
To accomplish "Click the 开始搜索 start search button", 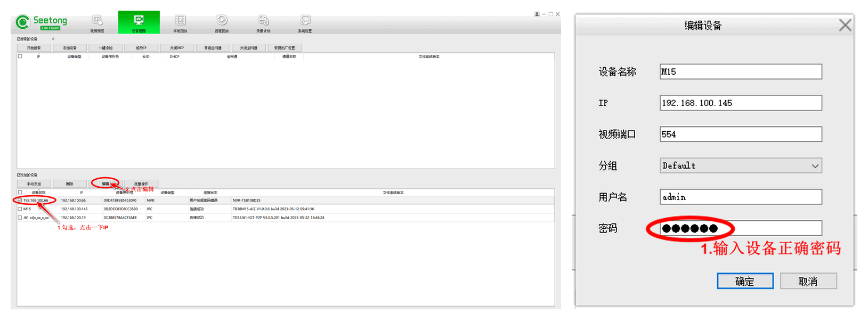I will coord(34,48).
